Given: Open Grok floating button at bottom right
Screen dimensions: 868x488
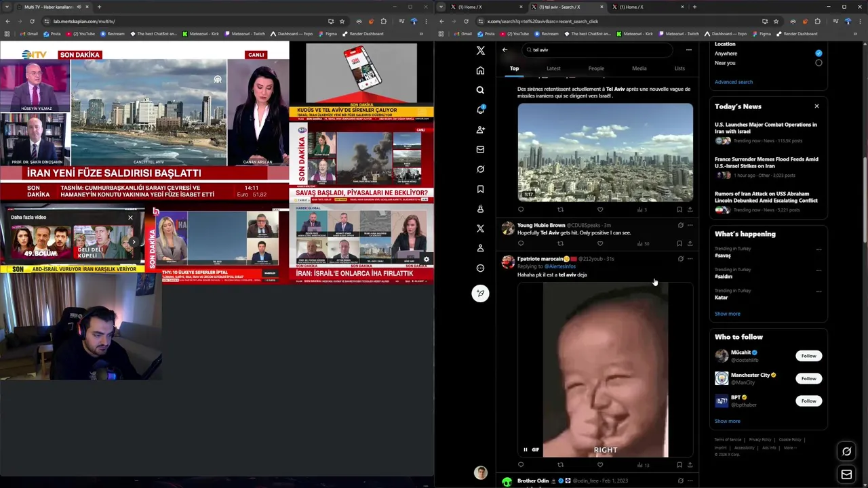Looking at the screenshot, I should click(846, 451).
